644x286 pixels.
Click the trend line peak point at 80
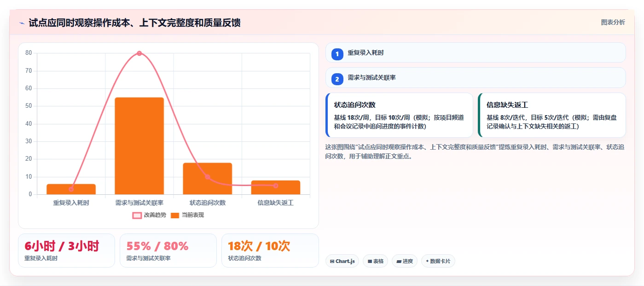(x=139, y=53)
